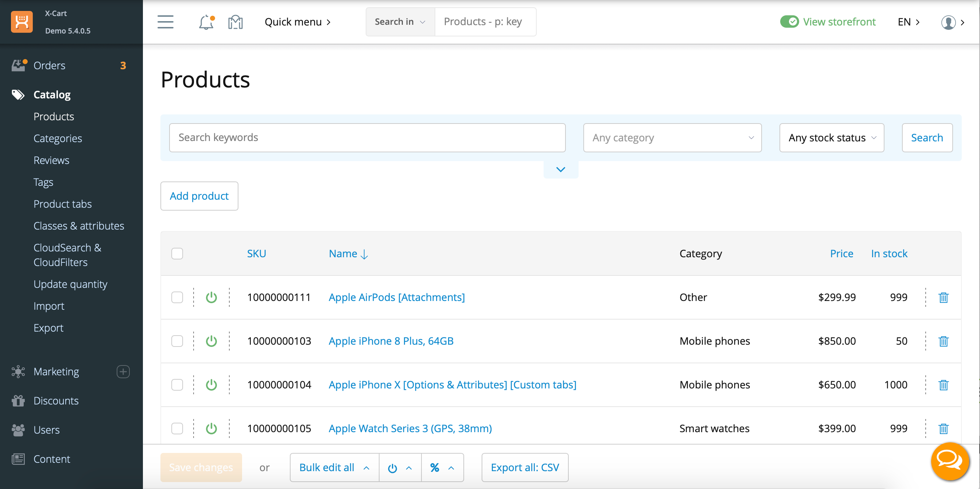
Task: Open the hamburger menu icon
Action: coord(166,21)
